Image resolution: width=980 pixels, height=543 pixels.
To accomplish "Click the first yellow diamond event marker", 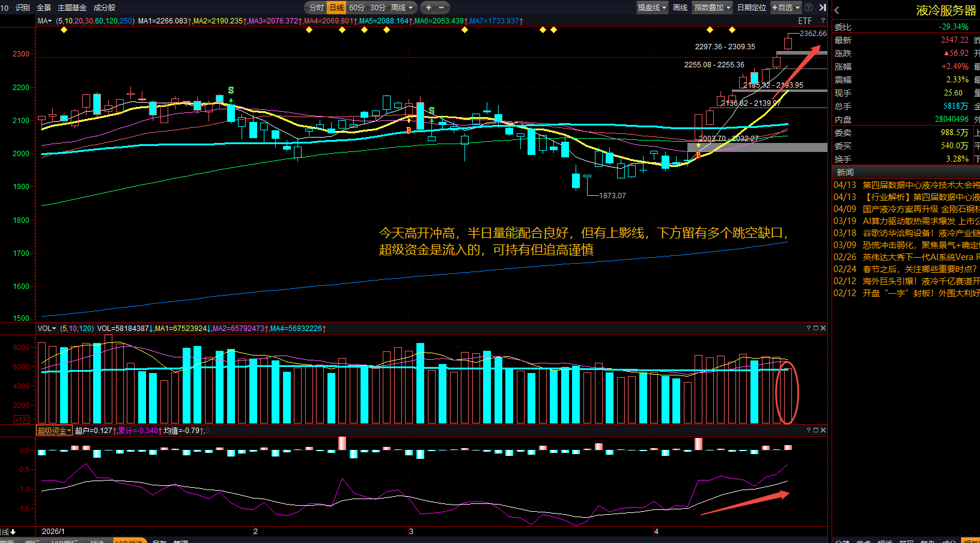I will tap(64, 29).
